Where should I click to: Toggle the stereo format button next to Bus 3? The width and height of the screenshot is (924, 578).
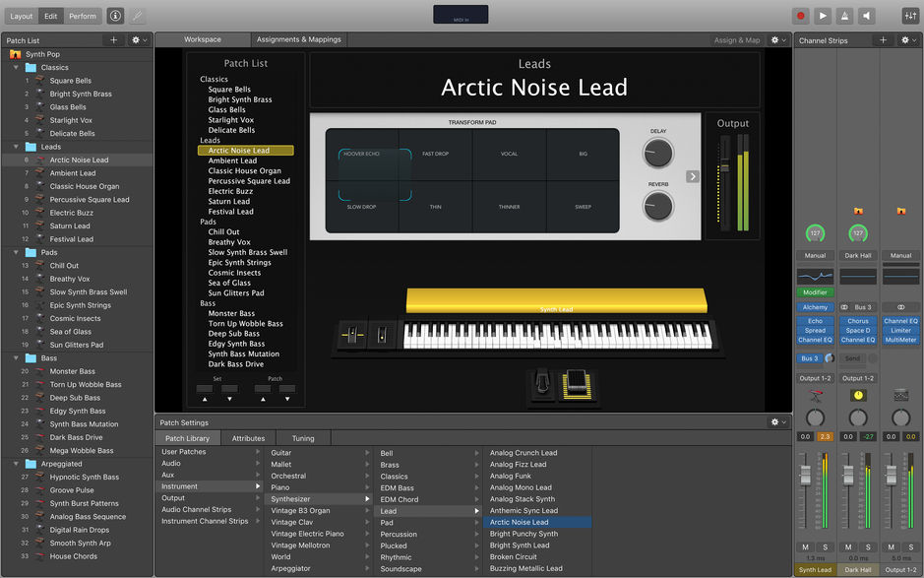844,307
